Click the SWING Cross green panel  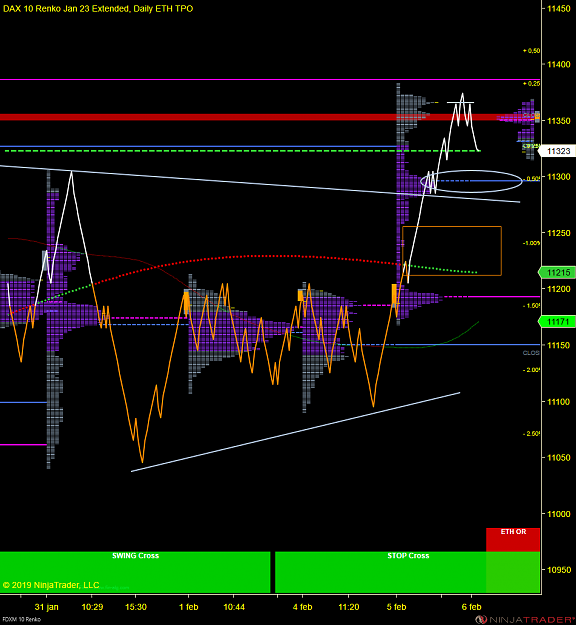(135, 572)
